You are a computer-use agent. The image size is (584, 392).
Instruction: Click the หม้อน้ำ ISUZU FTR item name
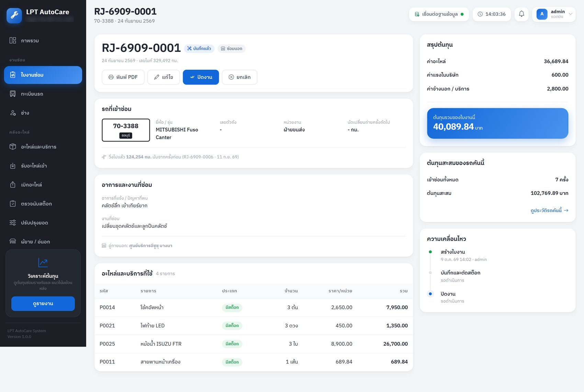[161, 344]
